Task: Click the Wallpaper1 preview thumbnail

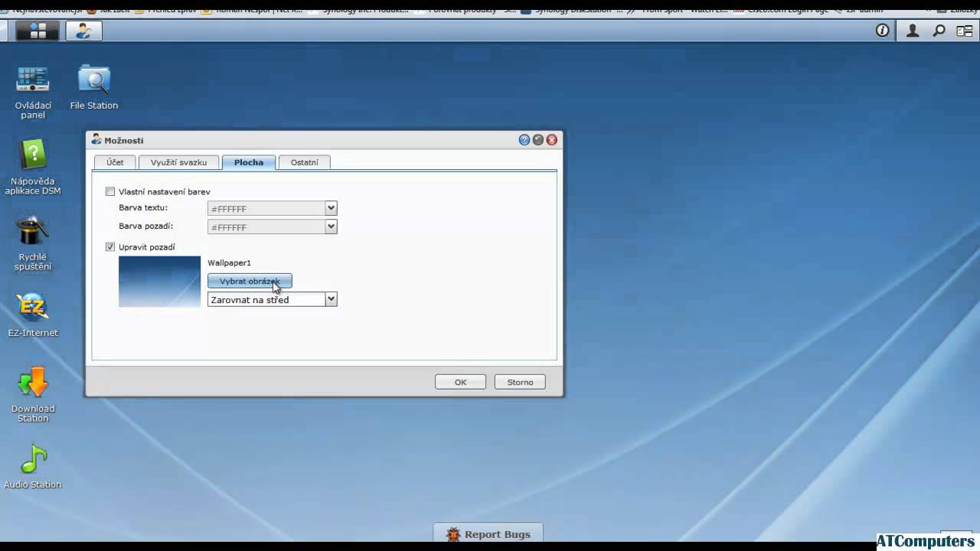Action: 159,282
